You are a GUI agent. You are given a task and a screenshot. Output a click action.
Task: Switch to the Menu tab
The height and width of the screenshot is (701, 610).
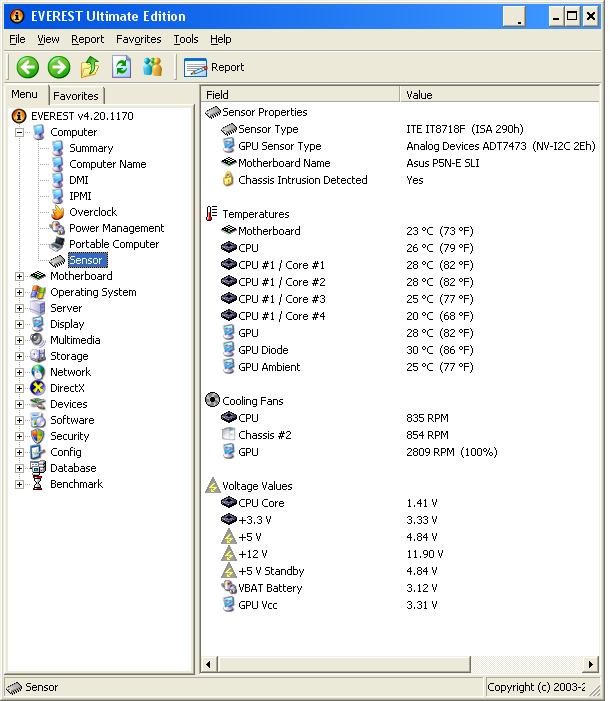pos(25,94)
